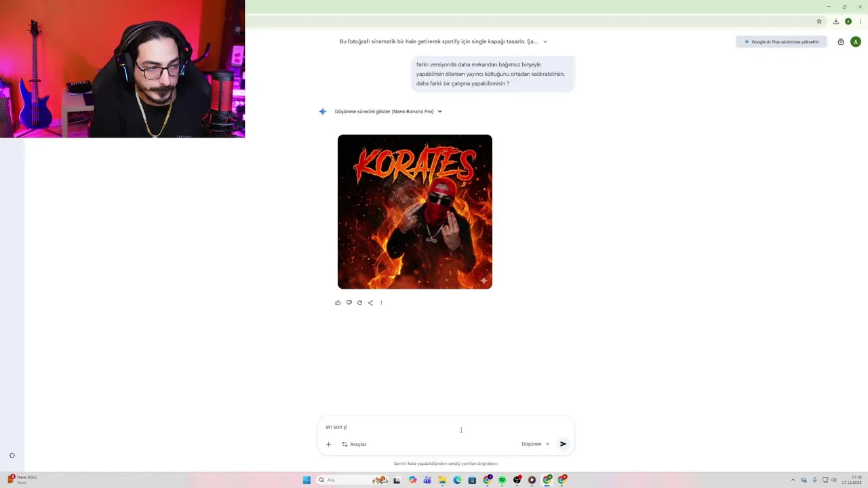The width and height of the screenshot is (868, 488).
Task: Open Düşünen model selector dropdown
Action: click(535, 444)
